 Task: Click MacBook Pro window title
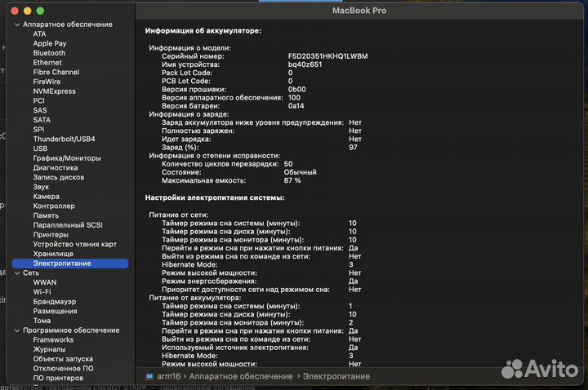tap(359, 11)
